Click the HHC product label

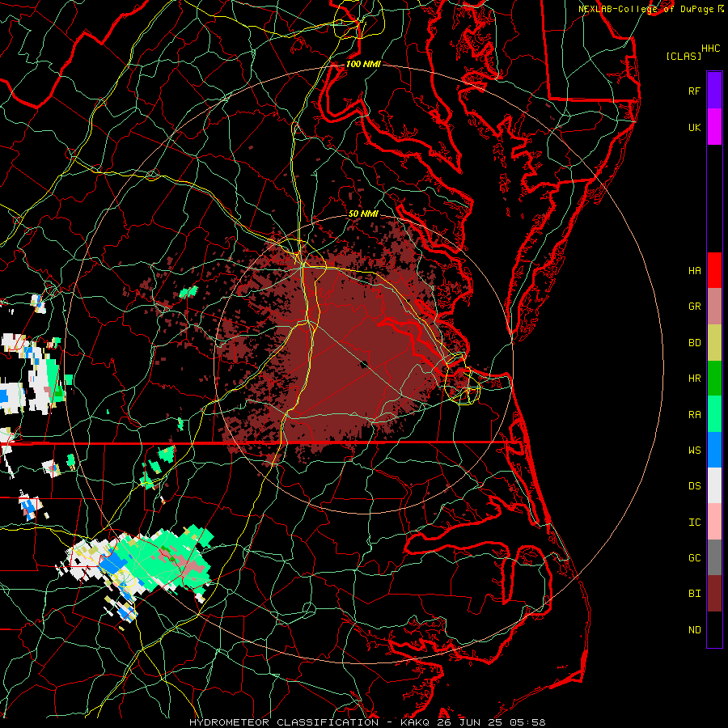(711, 49)
